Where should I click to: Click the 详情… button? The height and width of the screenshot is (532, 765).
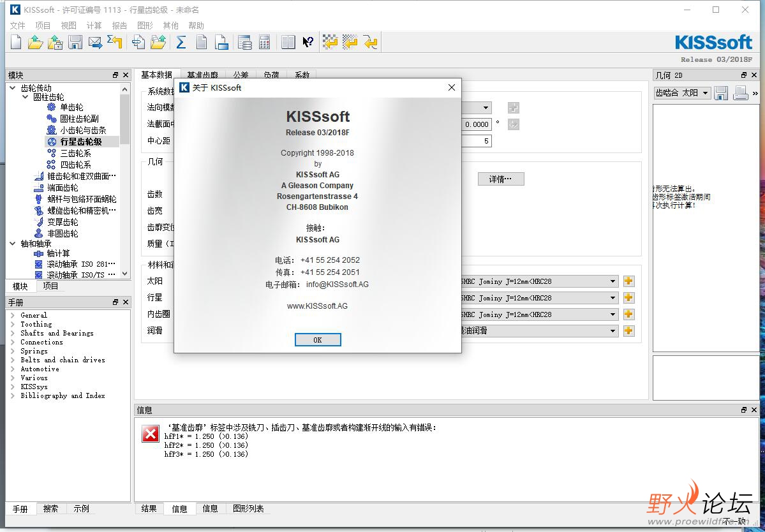(x=501, y=179)
